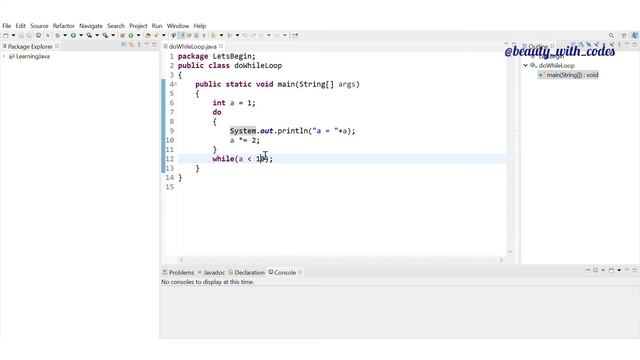Open the File menu

(7, 26)
